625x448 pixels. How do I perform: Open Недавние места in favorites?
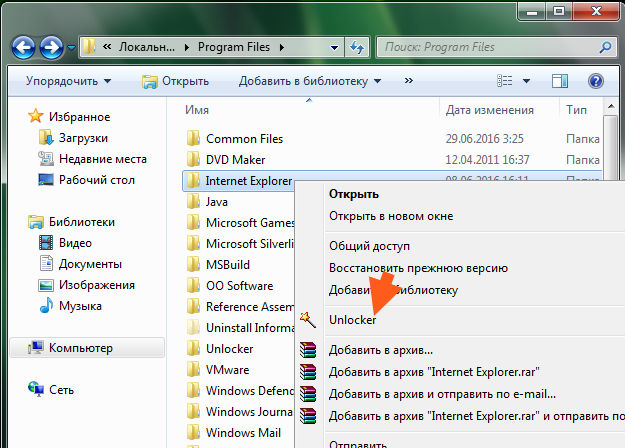point(103,159)
